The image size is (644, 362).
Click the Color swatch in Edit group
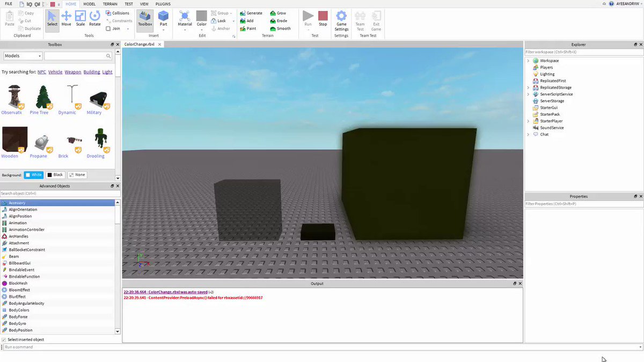201,16
